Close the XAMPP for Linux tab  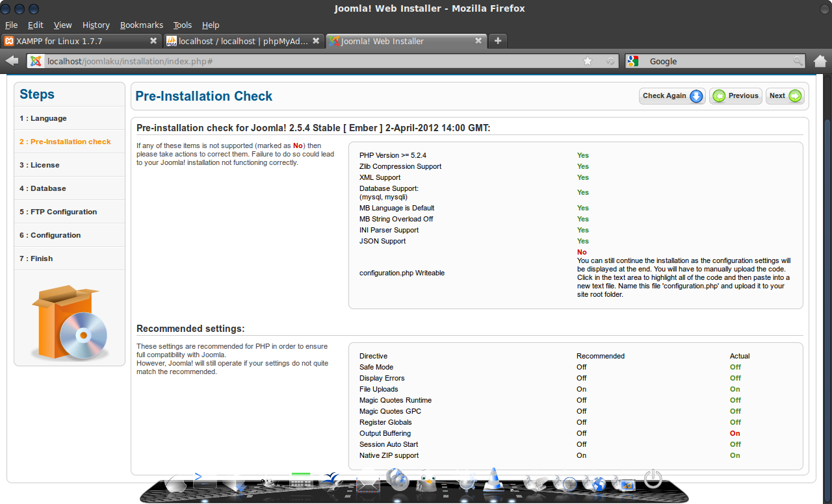tap(153, 41)
